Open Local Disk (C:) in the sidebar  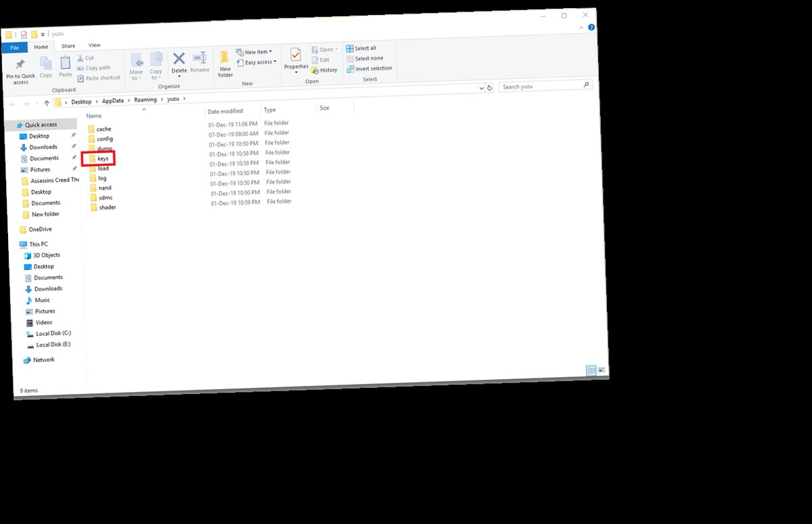pos(48,333)
